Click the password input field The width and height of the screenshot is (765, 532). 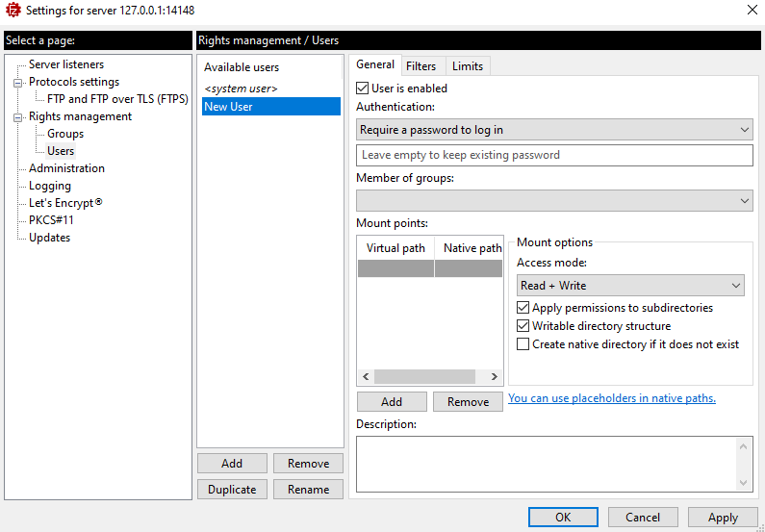tap(553, 155)
